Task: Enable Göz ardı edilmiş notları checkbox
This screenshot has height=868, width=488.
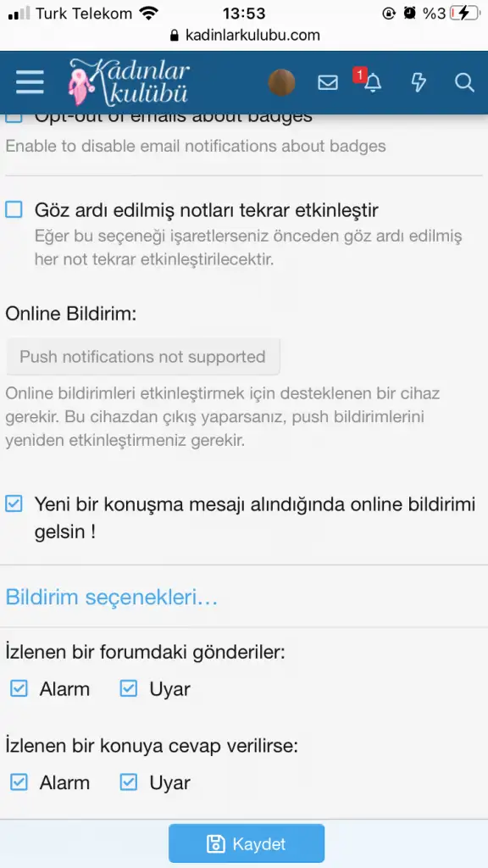Action: pyautogui.click(x=14, y=210)
